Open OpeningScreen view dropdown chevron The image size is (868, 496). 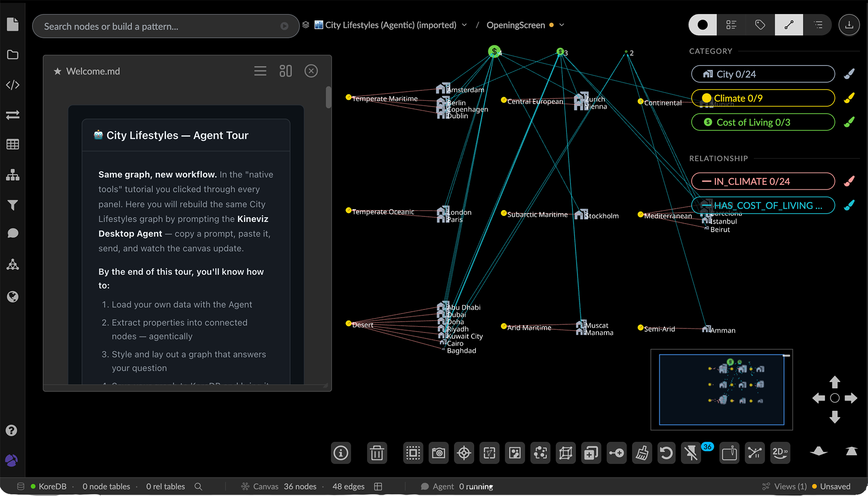tap(562, 25)
